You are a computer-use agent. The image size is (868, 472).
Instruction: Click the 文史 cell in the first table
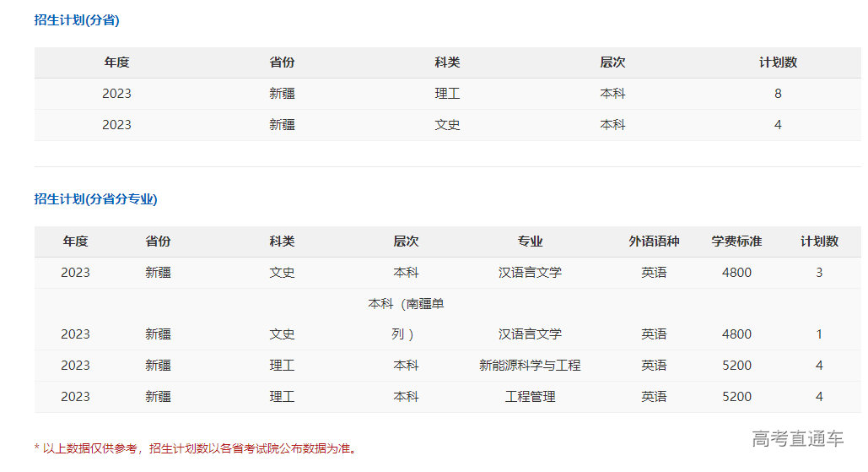[447, 125]
